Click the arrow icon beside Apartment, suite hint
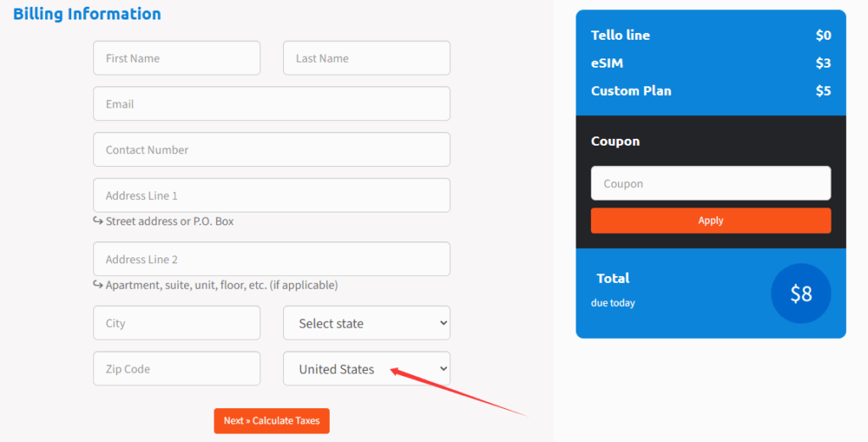 point(97,285)
